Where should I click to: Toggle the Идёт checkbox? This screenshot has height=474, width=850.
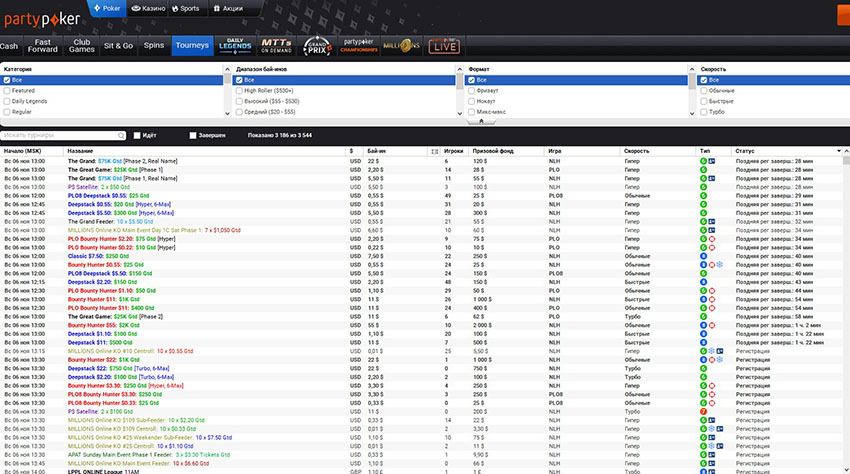[x=137, y=134]
